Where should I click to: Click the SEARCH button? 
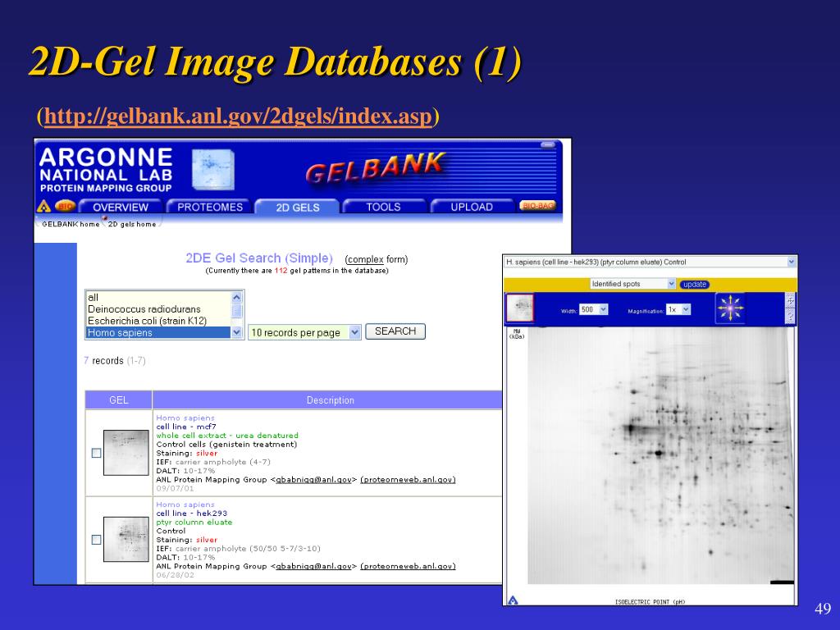pos(395,331)
